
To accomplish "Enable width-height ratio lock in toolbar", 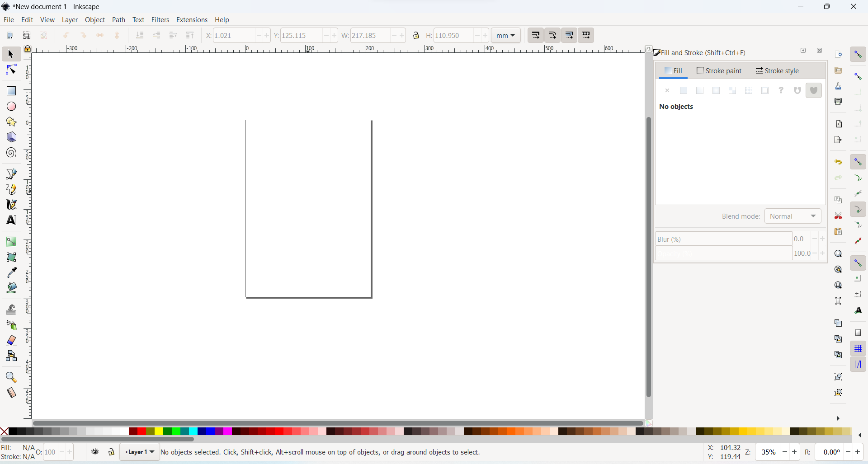I will [417, 35].
